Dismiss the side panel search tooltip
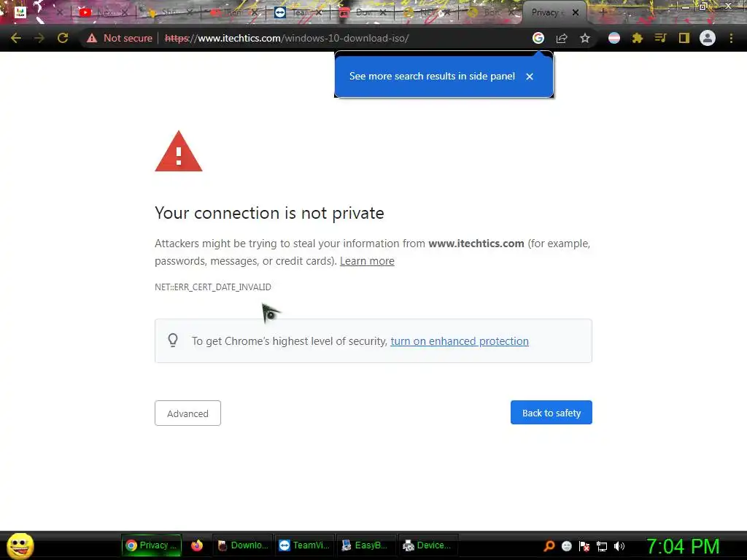 click(530, 76)
